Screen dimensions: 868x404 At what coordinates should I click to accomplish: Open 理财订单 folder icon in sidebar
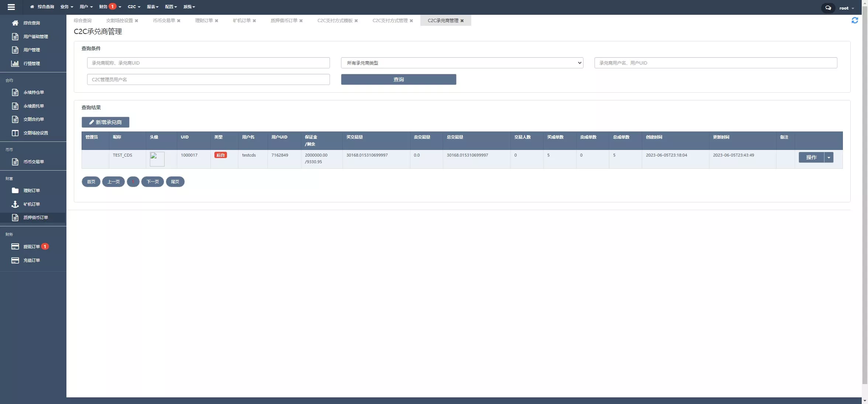(15, 191)
